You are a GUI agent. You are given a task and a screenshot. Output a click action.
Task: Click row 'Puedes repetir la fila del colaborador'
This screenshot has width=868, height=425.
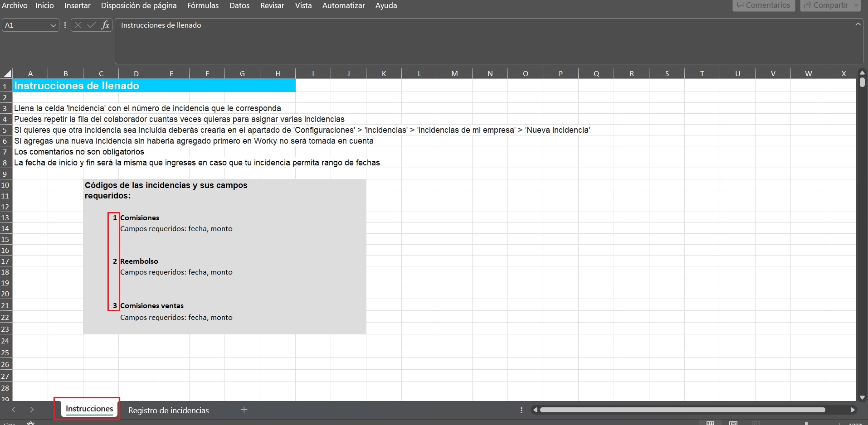[x=179, y=119]
